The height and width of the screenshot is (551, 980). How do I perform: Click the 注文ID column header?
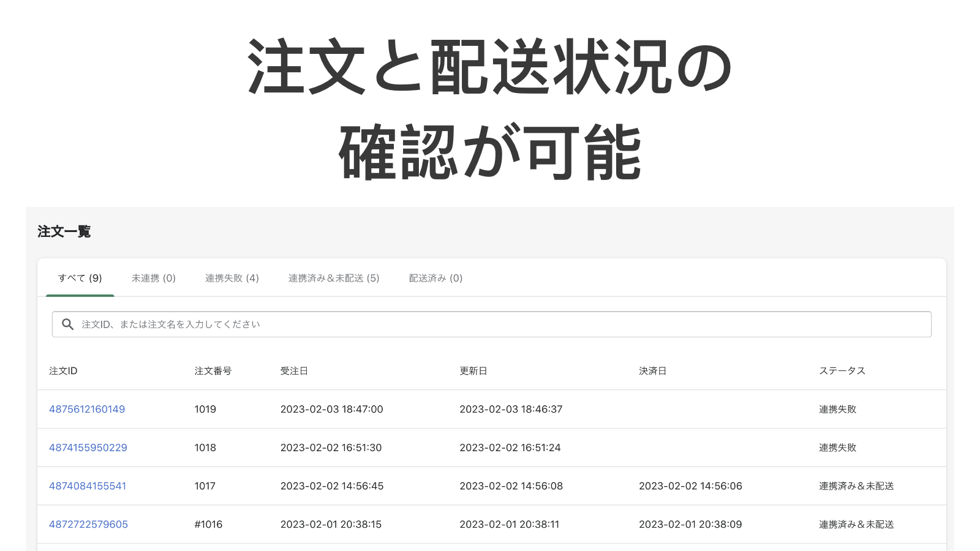click(x=63, y=370)
